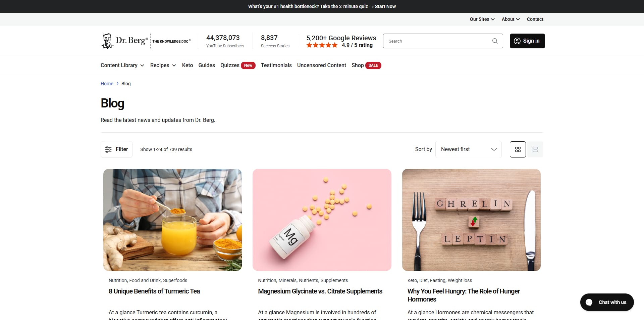Click 'Show 1-24 of 739 results' text
This screenshot has height=320, width=644.
point(166,149)
